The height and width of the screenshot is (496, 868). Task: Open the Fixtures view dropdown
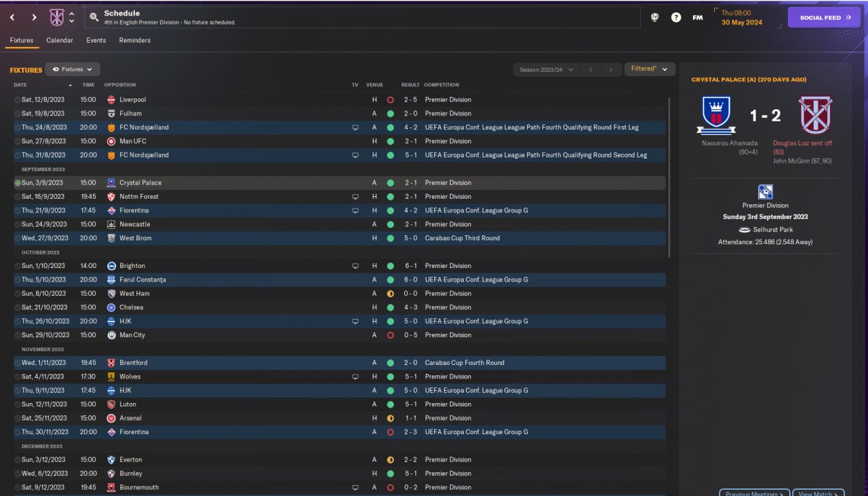pyautogui.click(x=73, y=69)
